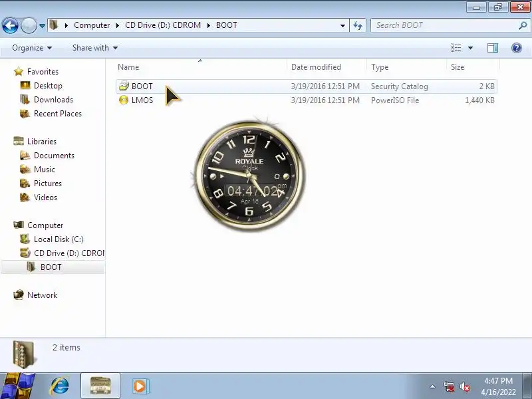Image resolution: width=532 pixels, height=399 pixels.
Task: Click the Forward navigation arrow button
Action: (29, 25)
